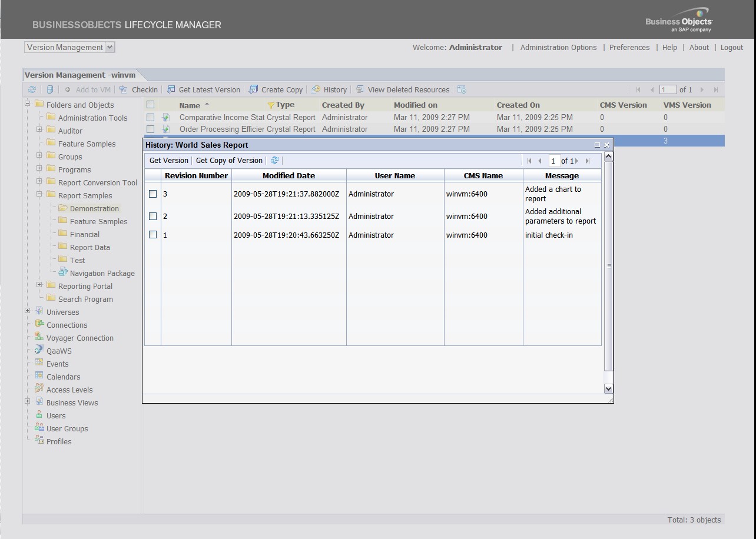This screenshot has width=756, height=539.
Task: Open the About link
Action: tap(699, 48)
